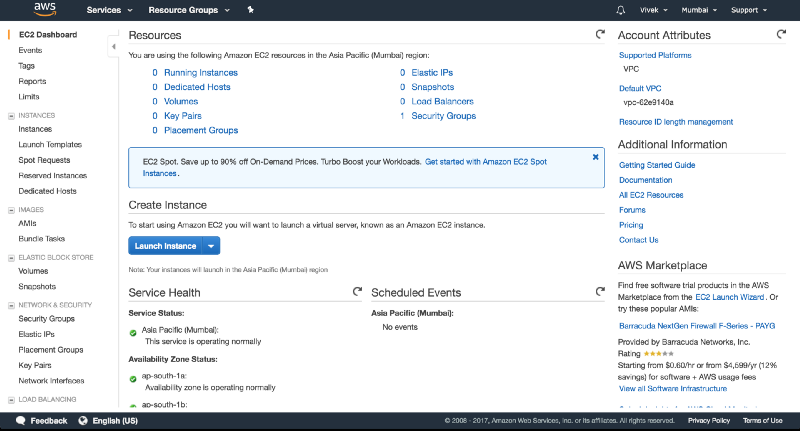Screen dimensions: 800x431
Task: Open Placement Groups in sidebar
Action: tap(51, 349)
